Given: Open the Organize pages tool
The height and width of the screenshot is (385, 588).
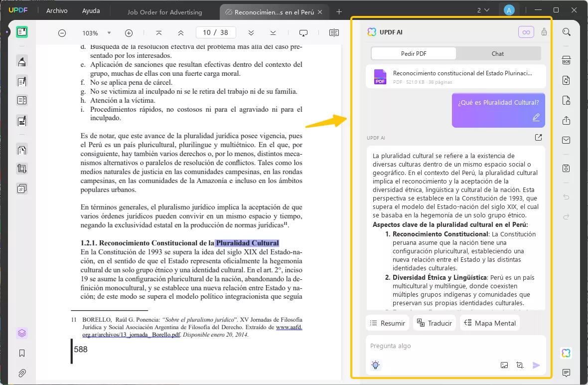Looking at the screenshot, I should (22, 150).
